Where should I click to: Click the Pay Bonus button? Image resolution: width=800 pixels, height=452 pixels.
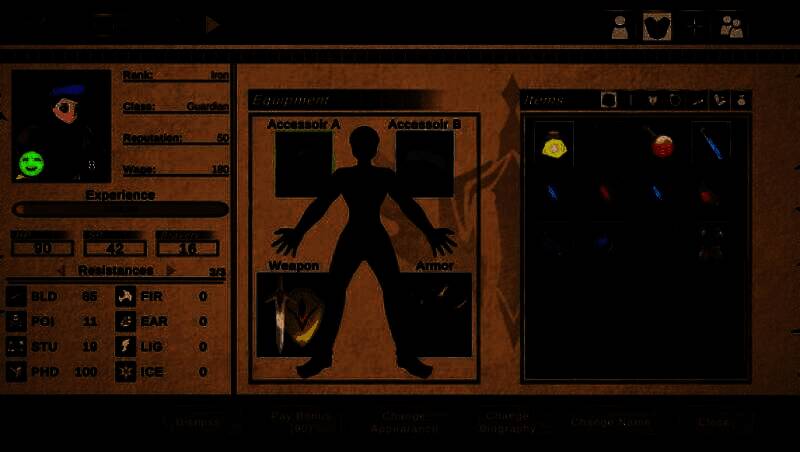pyautogui.click(x=302, y=422)
